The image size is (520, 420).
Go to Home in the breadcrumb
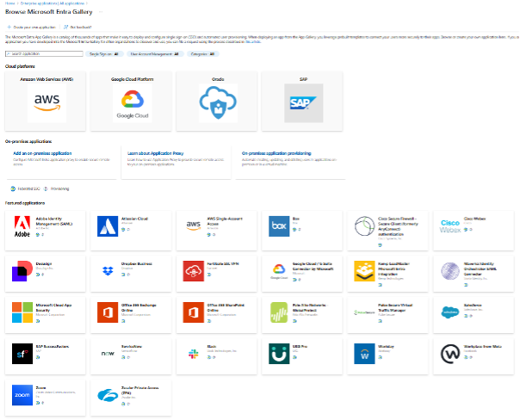click(10, 3)
